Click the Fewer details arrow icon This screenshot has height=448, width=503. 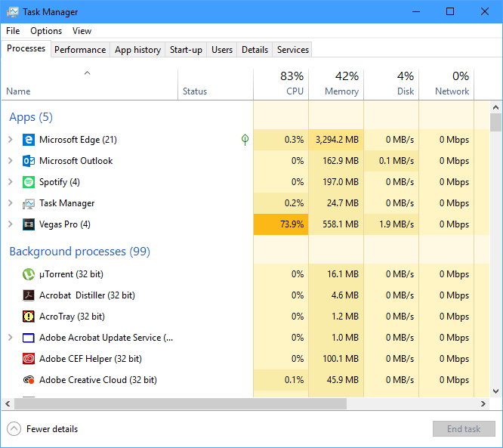pyautogui.click(x=14, y=429)
